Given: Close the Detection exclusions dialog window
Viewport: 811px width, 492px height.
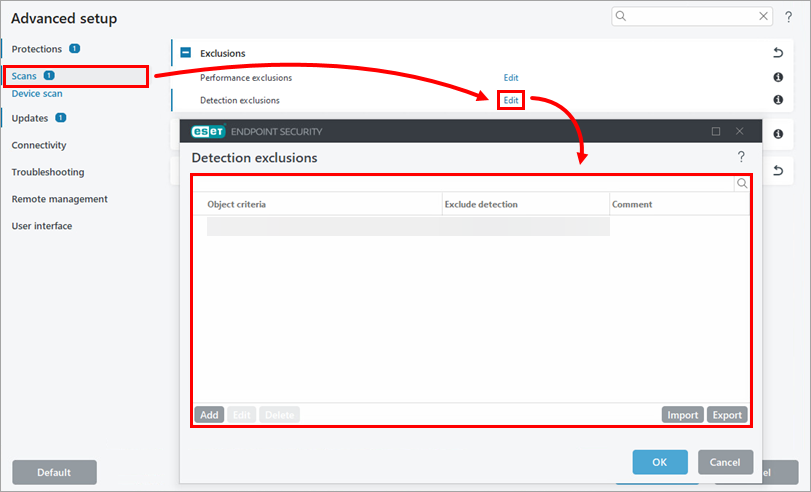Looking at the screenshot, I should (x=740, y=131).
